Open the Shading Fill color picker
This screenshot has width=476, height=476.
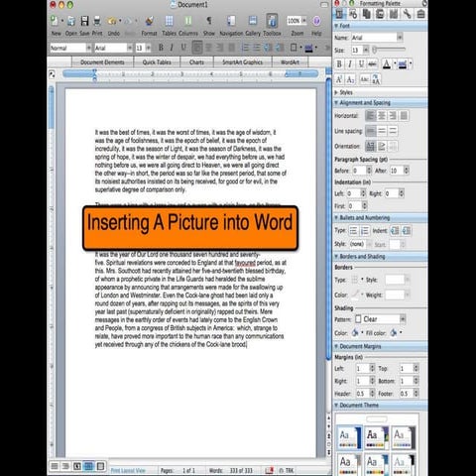pyautogui.click(x=394, y=333)
